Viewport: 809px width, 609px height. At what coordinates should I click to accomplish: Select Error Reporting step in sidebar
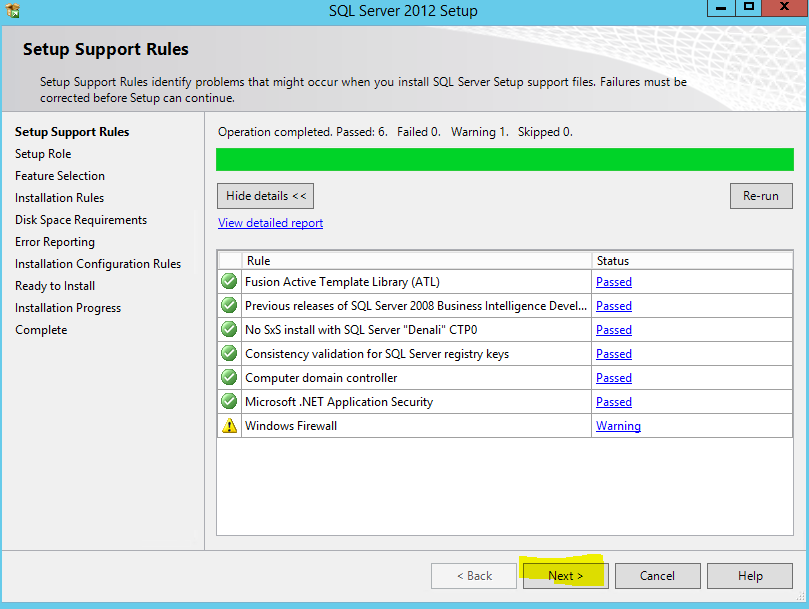[55, 242]
